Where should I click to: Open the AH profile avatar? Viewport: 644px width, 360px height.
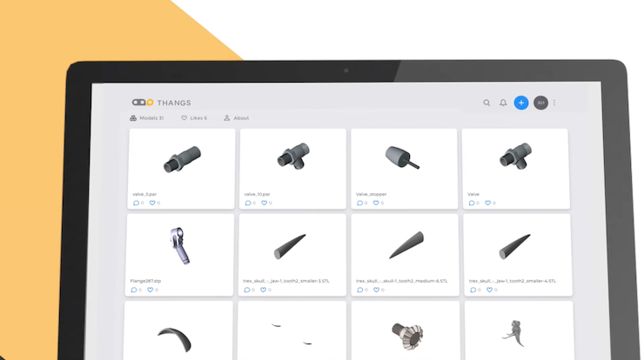(540, 103)
